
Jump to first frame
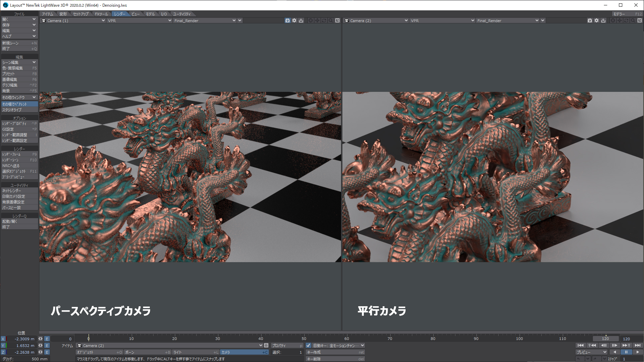point(580,345)
